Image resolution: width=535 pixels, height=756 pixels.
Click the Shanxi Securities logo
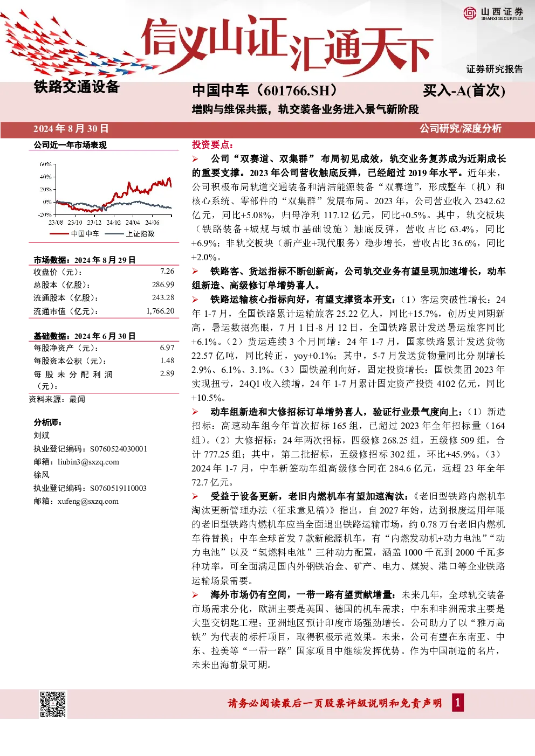tap(493, 13)
